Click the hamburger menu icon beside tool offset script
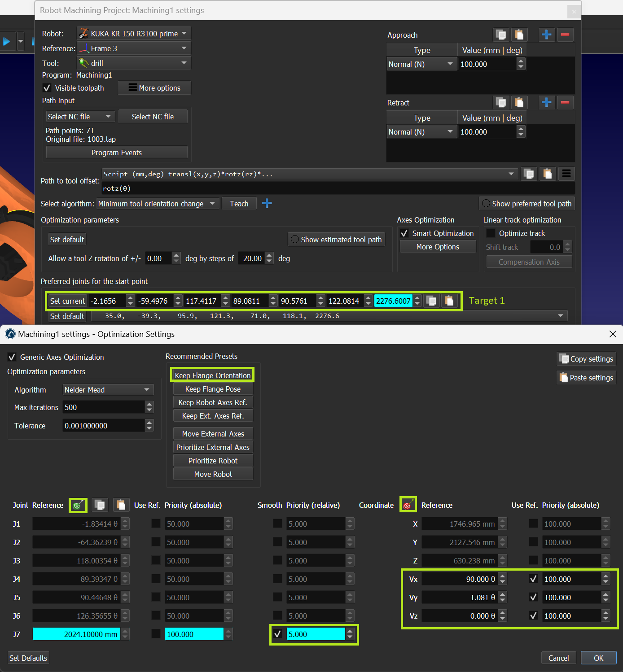 566,174
